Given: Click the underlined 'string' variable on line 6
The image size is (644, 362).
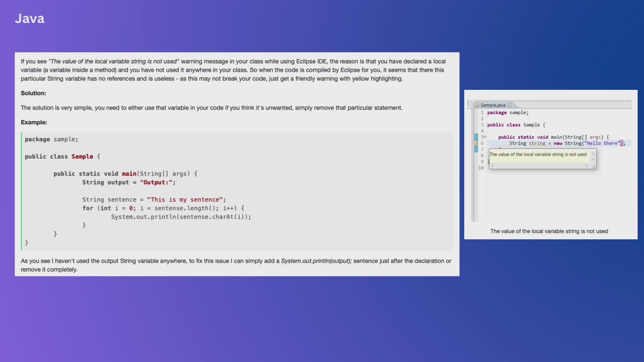Looking at the screenshot, I should (x=537, y=143).
